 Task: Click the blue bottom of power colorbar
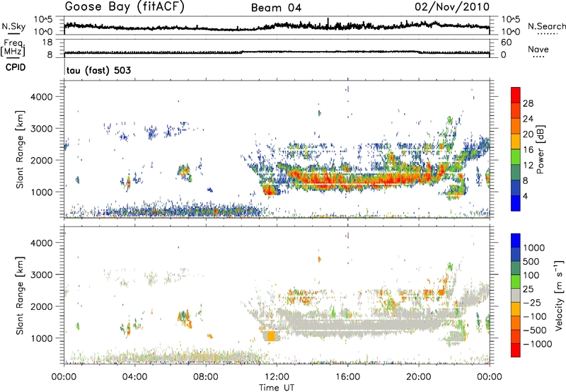(x=516, y=203)
